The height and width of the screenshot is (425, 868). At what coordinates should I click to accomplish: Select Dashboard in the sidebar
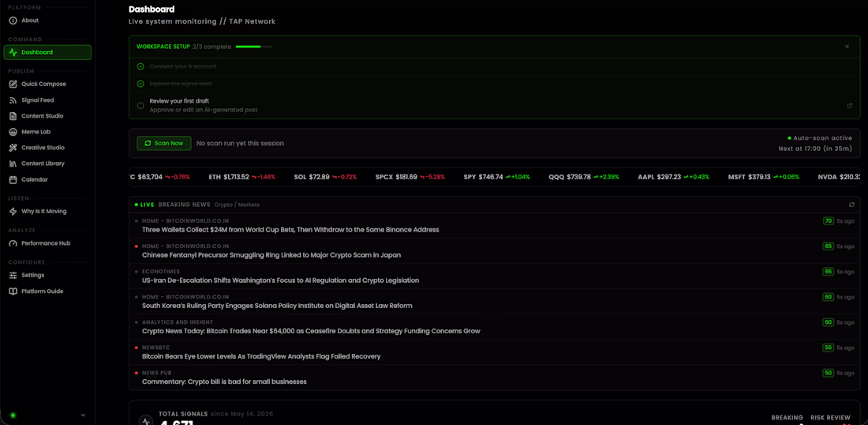click(47, 53)
